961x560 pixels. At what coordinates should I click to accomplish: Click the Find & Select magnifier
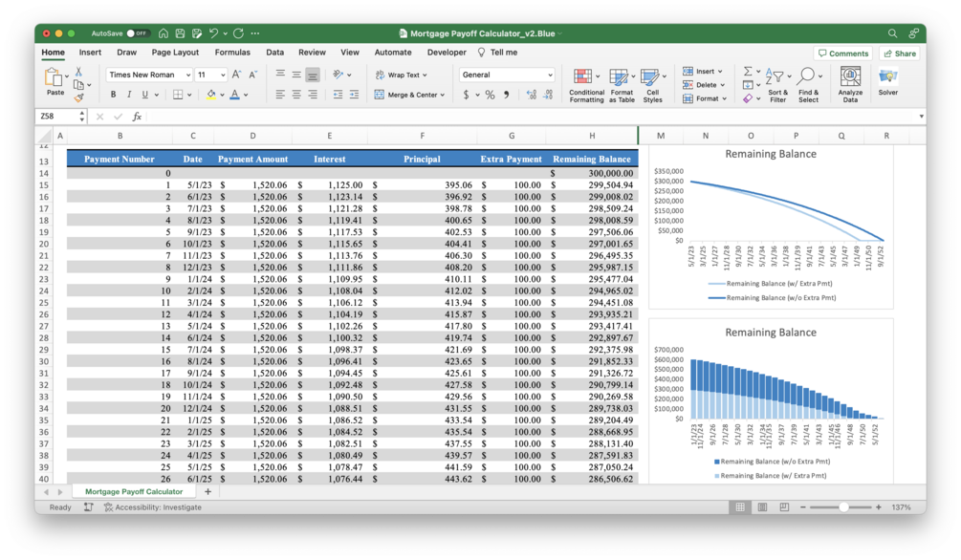pos(806,76)
